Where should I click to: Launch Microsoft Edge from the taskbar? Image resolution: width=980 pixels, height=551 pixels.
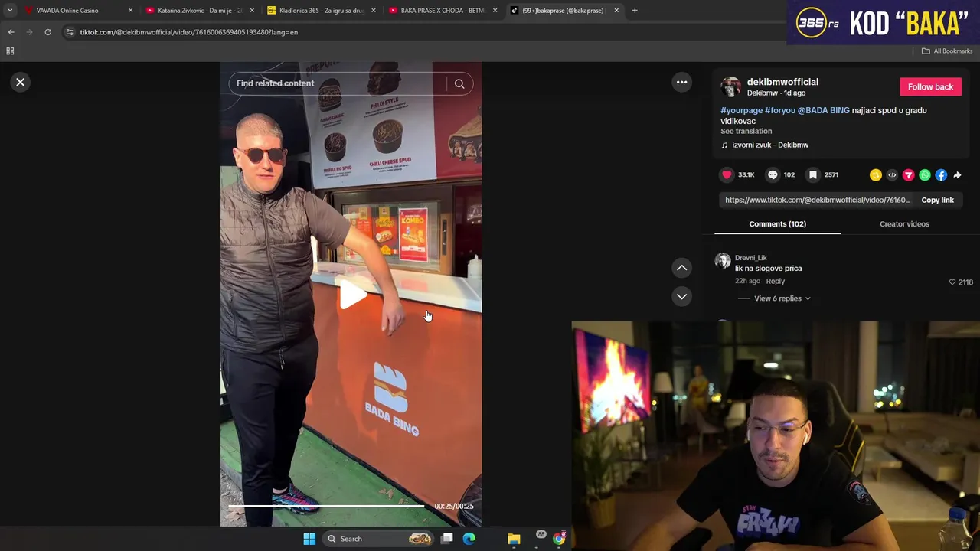coord(469,539)
